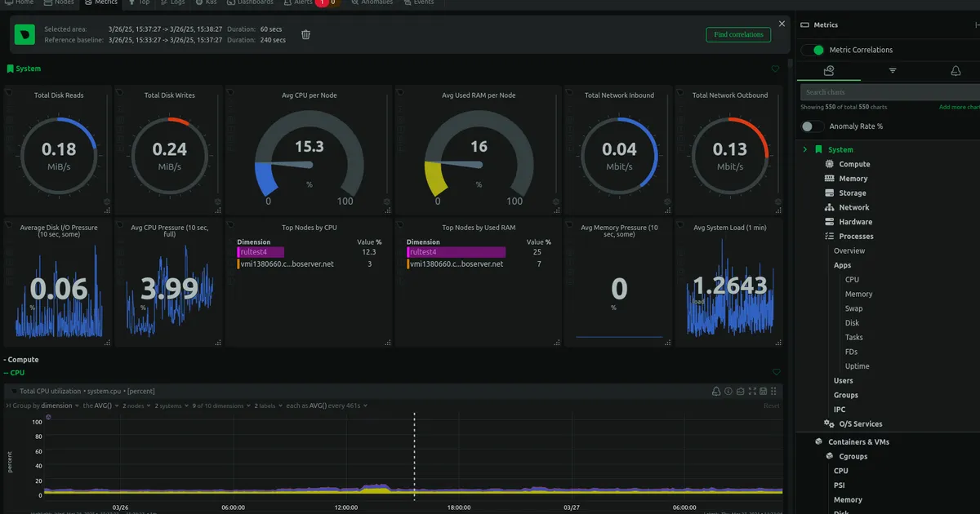Switch to the Nodes tab
This screenshot has height=514, width=980.
58,3
